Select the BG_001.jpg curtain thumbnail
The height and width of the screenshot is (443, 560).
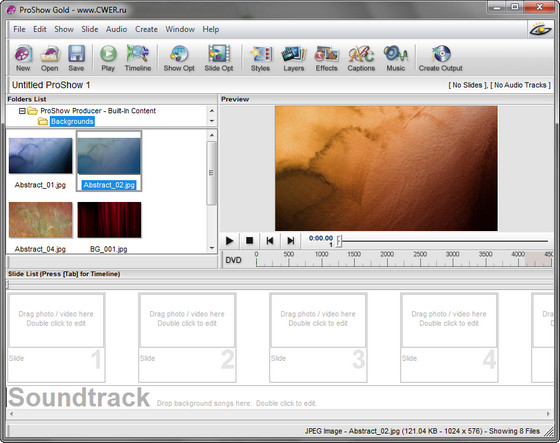pyautogui.click(x=109, y=220)
